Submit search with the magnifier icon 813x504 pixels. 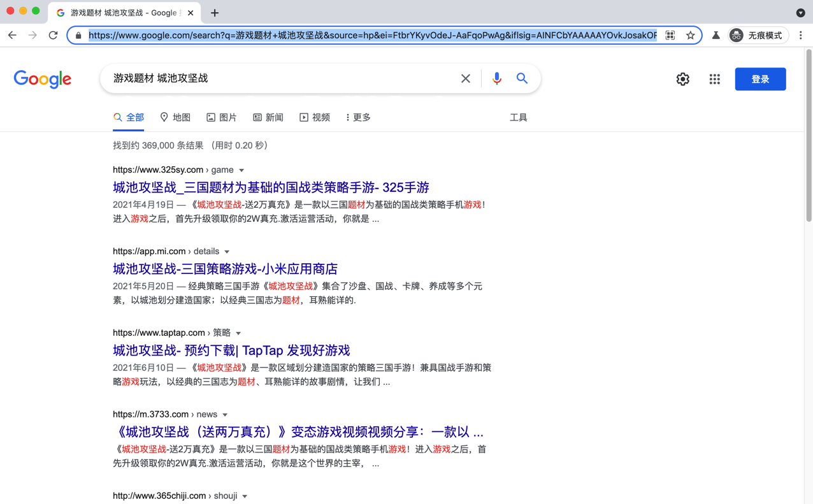coord(522,78)
